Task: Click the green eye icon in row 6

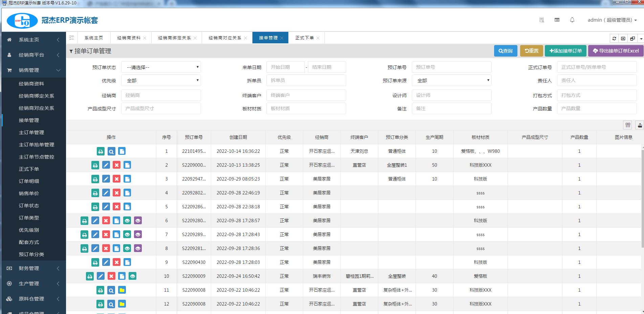Action: click(x=127, y=221)
